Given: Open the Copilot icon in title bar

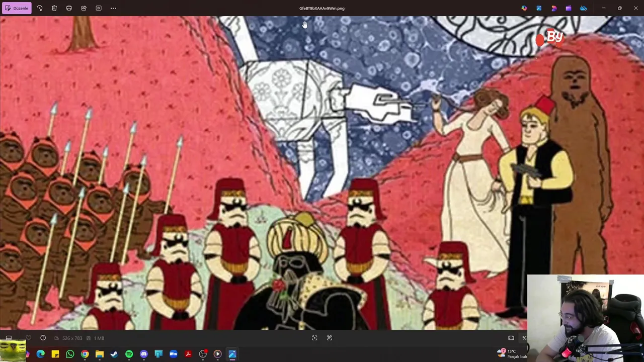Looking at the screenshot, I should (x=524, y=8).
